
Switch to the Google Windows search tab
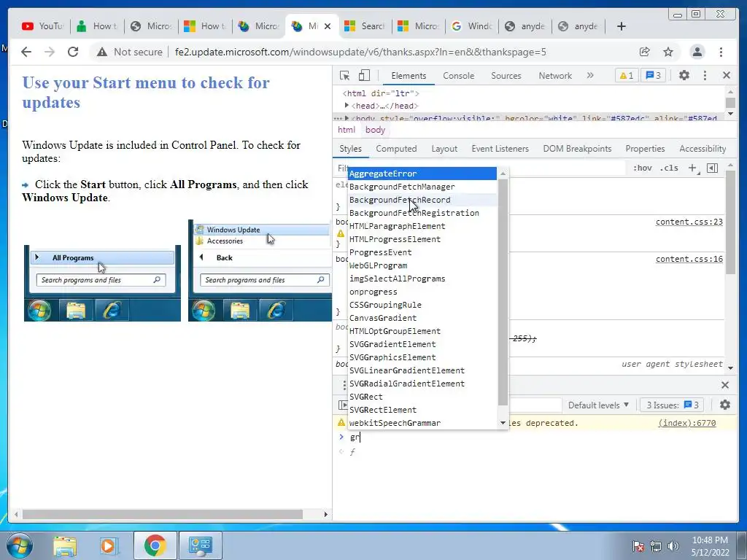[x=472, y=26]
